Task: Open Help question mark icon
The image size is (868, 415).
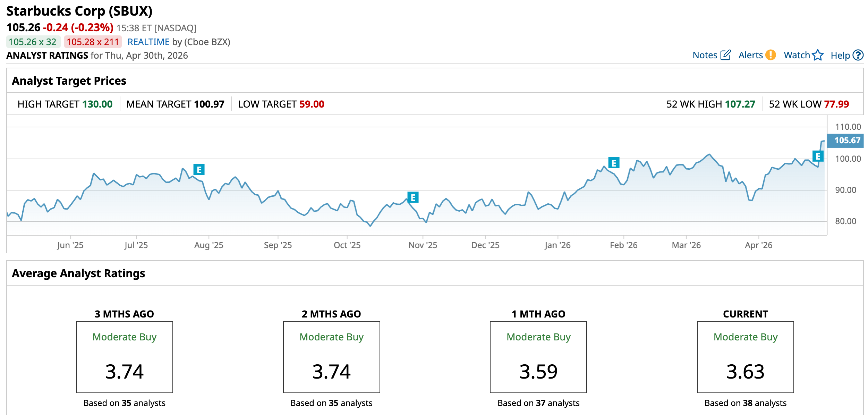Action: pyautogui.click(x=858, y=55)
